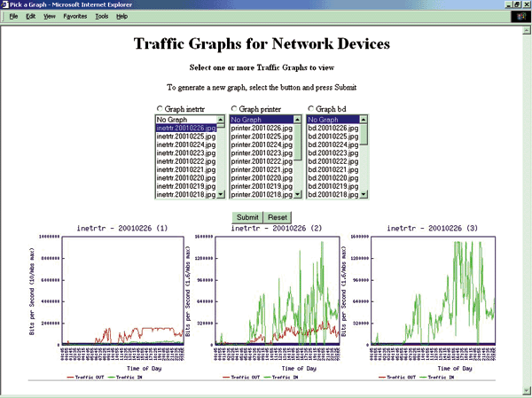Click the bd list scroll-down arrow

[364, 194]
